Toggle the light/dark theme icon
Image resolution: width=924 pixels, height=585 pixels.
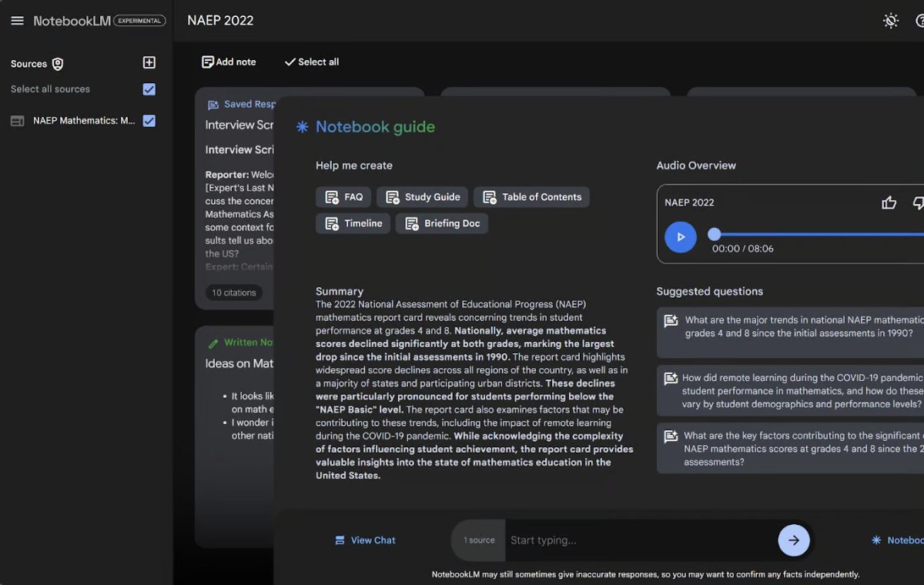[890, 21]
